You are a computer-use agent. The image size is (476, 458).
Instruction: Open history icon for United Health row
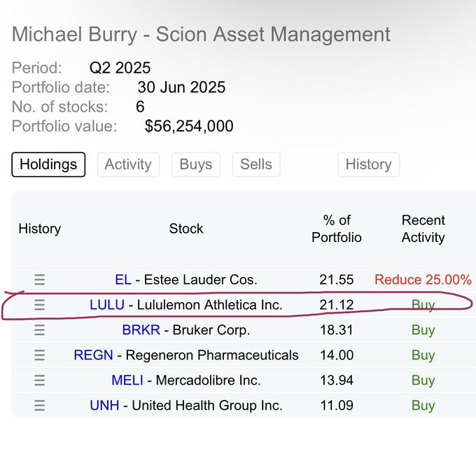(39, 406)
